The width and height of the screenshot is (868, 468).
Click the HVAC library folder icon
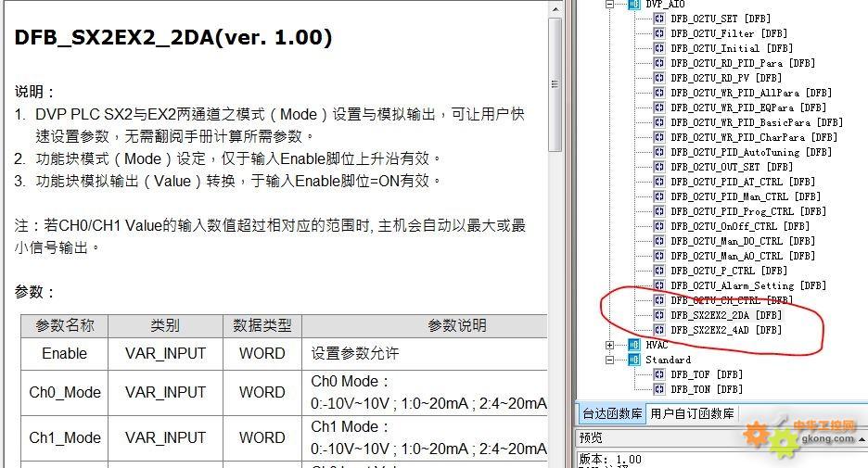[x=634, y=345]
